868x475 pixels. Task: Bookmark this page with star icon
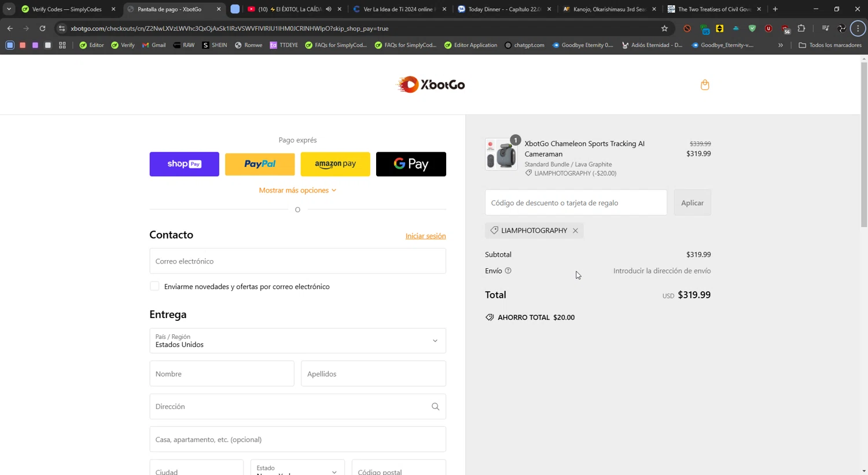(x=664, y=28)
